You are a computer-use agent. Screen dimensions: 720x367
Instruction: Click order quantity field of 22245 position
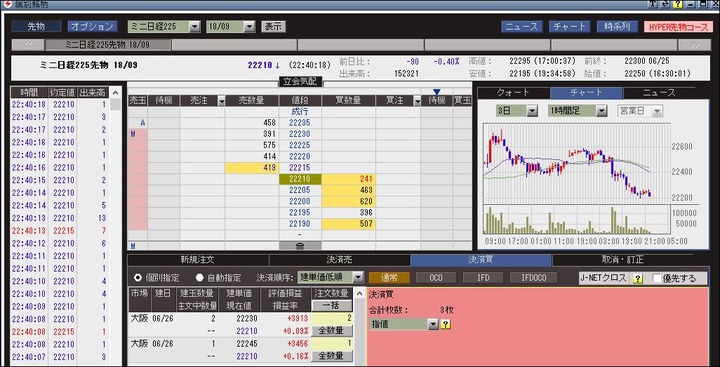pos(332,344)
